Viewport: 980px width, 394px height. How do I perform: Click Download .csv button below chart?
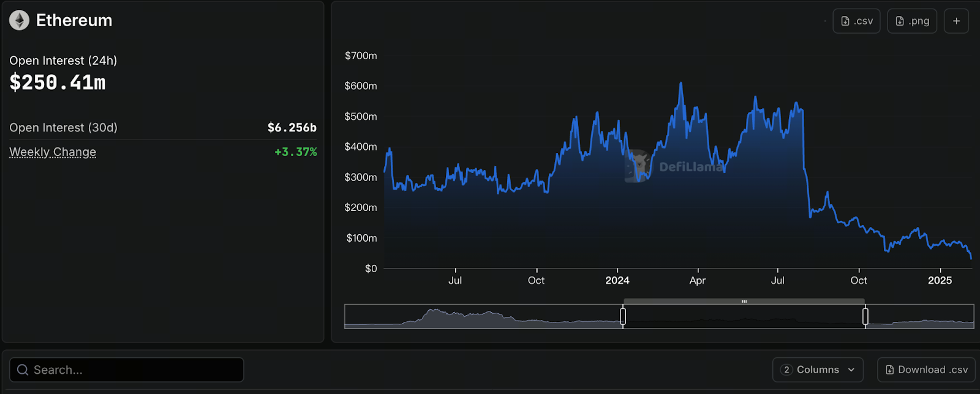tap(926, 370)
